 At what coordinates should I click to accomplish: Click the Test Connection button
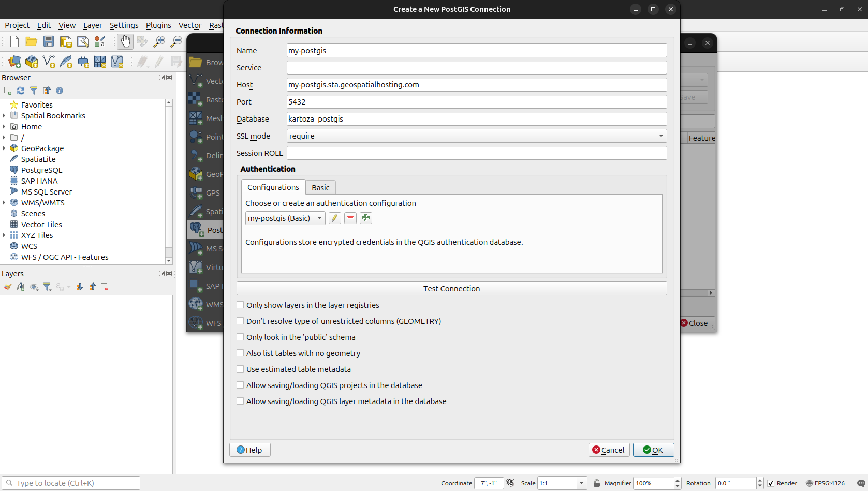451,289
